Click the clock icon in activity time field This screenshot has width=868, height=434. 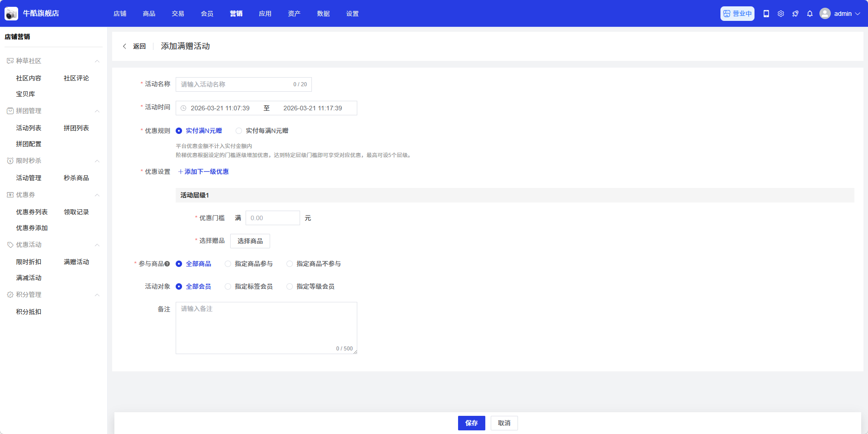(183, 108)
